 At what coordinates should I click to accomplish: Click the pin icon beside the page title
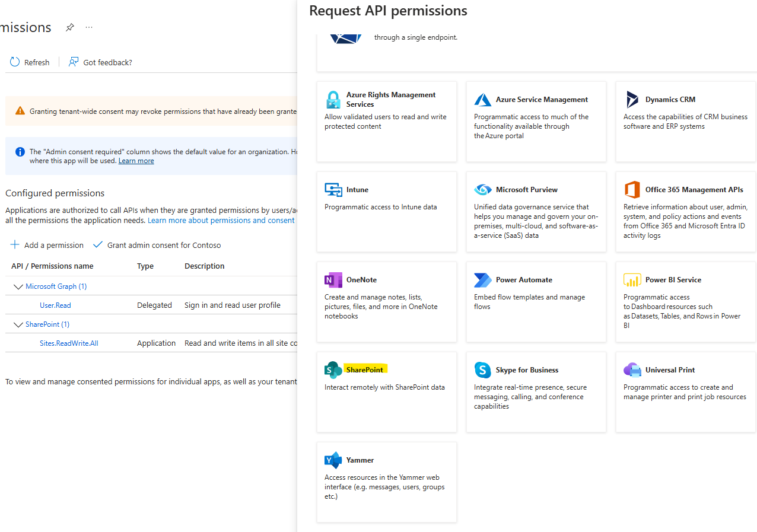point(69,27)
